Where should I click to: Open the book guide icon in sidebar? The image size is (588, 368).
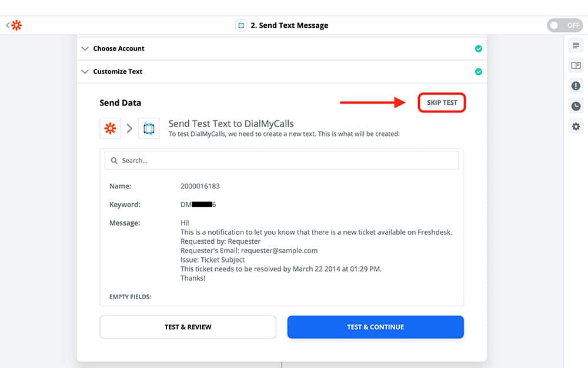coord(576,66)
